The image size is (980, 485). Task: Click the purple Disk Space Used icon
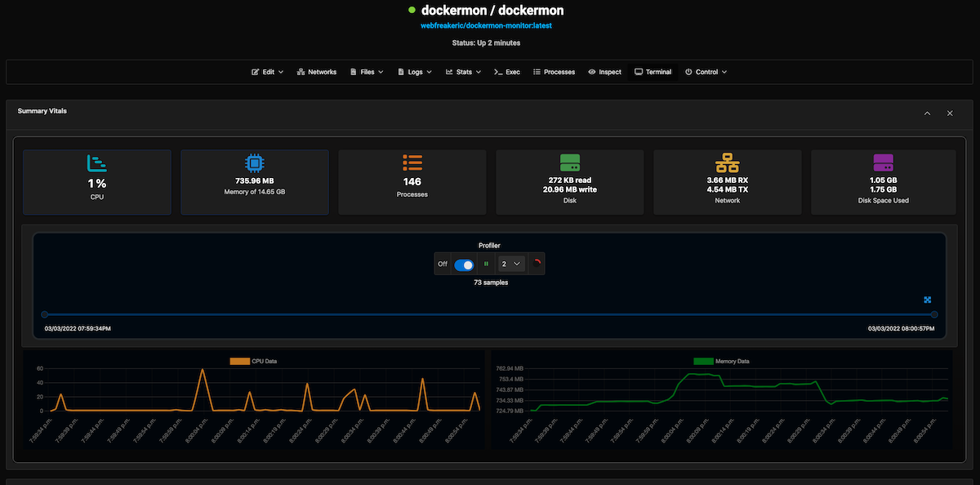(x=884, y=162)
